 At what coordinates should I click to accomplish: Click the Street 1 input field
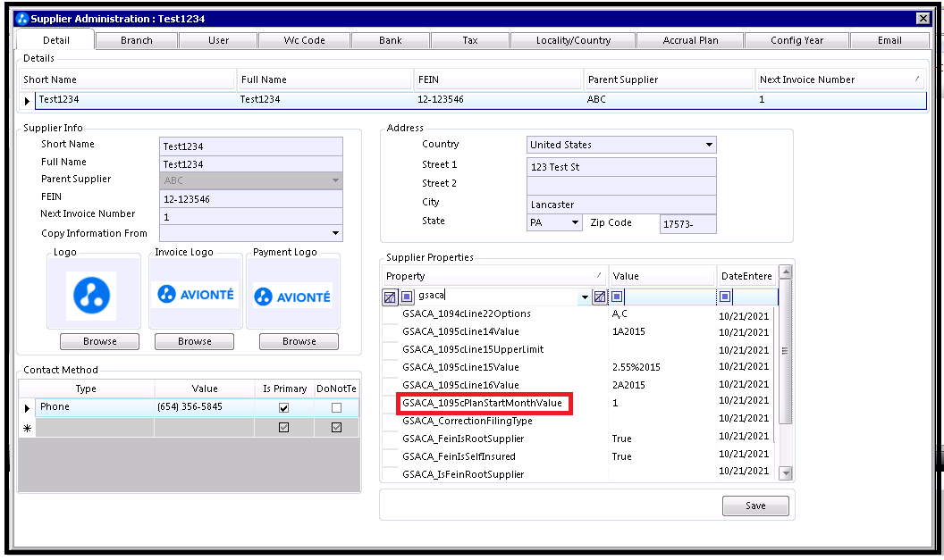tap(621, 167)
